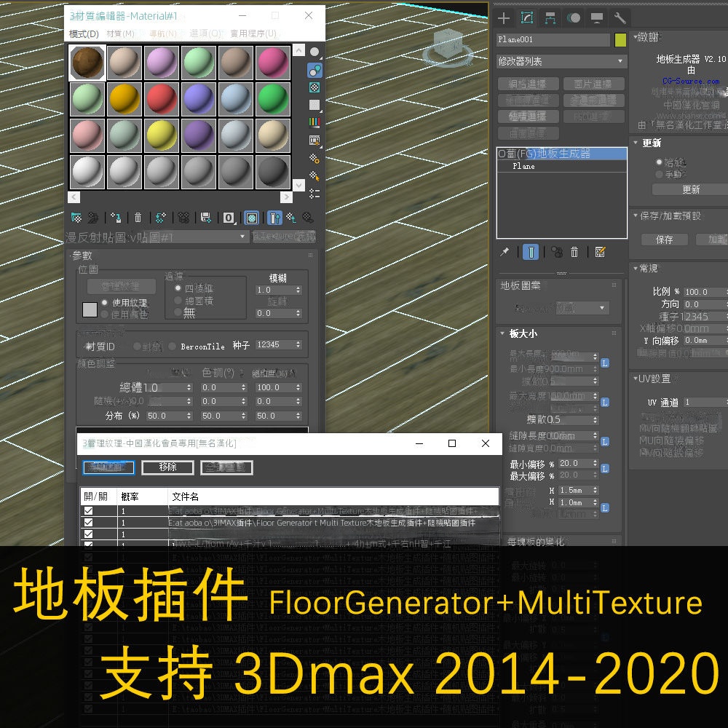Click Material ID Channel '0' icon

tap(229, 218)
